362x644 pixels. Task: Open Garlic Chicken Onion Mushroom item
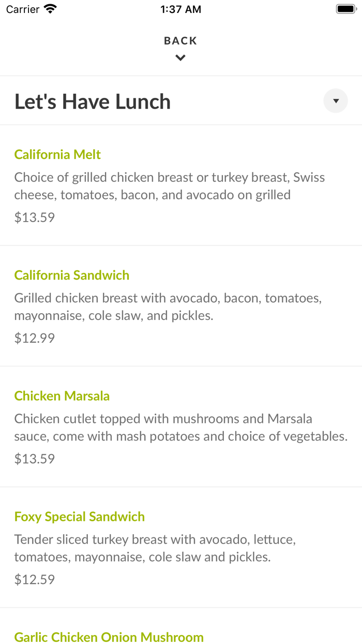pyautogui.click(x=109, y=637)
